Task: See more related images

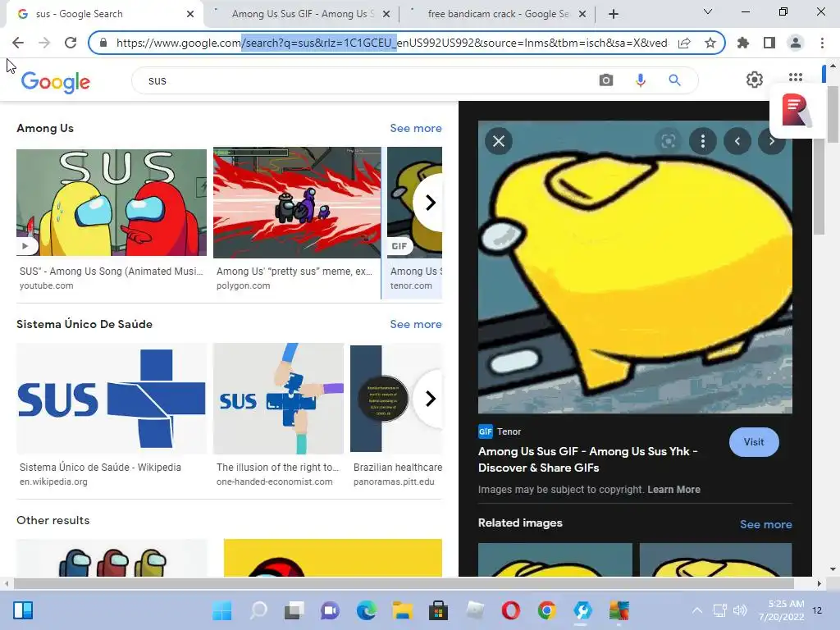Action: [x=765, y=524]
